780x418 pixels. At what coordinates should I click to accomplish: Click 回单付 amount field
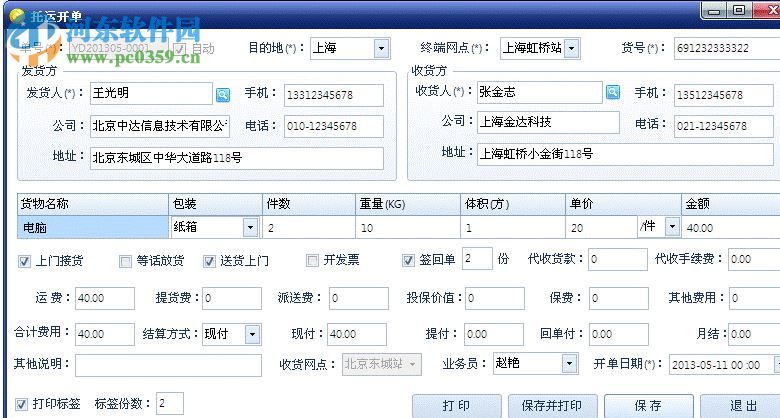pos(619,334)
